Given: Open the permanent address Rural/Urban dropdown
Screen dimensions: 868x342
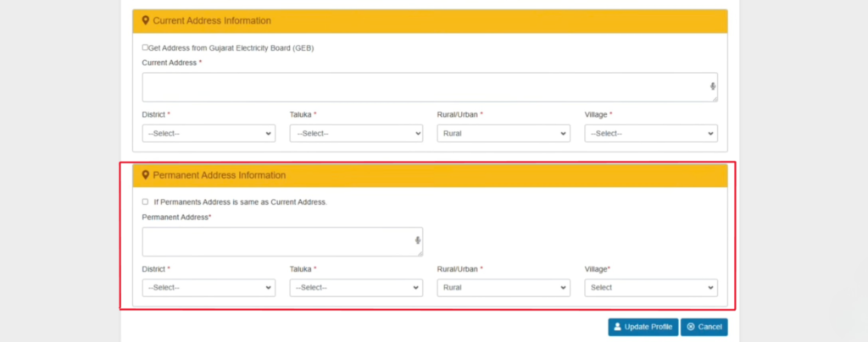Looking at the screenshot, I should [504, 288].
